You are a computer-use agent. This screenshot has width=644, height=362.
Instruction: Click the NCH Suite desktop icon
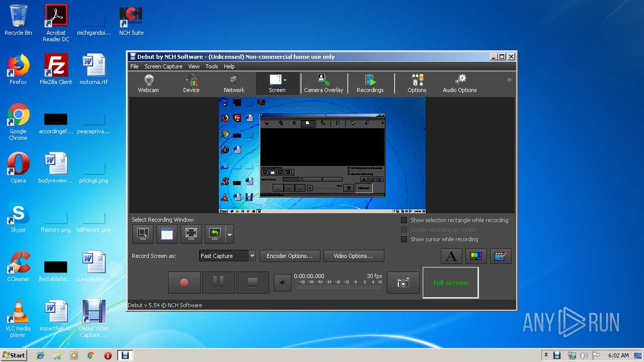coord(131,21)
